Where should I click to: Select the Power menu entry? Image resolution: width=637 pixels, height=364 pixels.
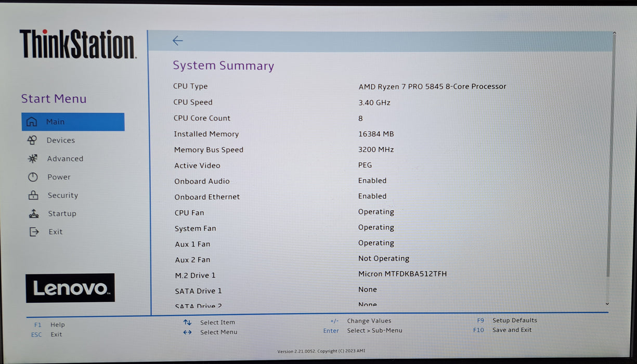click(59, 177)
